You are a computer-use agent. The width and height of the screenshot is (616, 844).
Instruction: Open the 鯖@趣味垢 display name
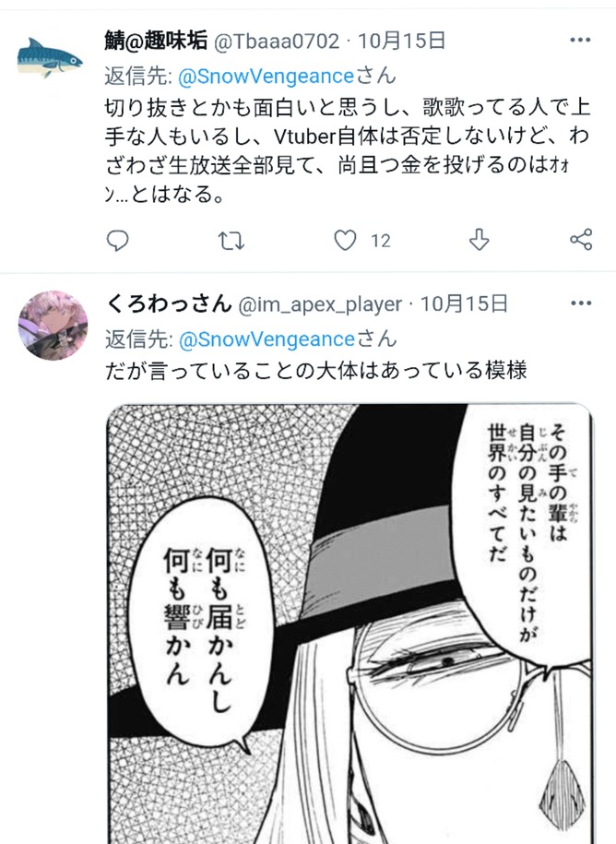click(156, 41)
